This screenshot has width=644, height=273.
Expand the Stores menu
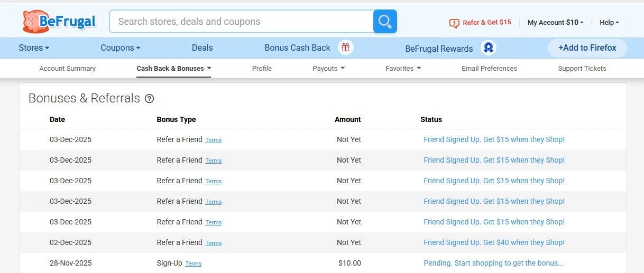tap(34, 48)
